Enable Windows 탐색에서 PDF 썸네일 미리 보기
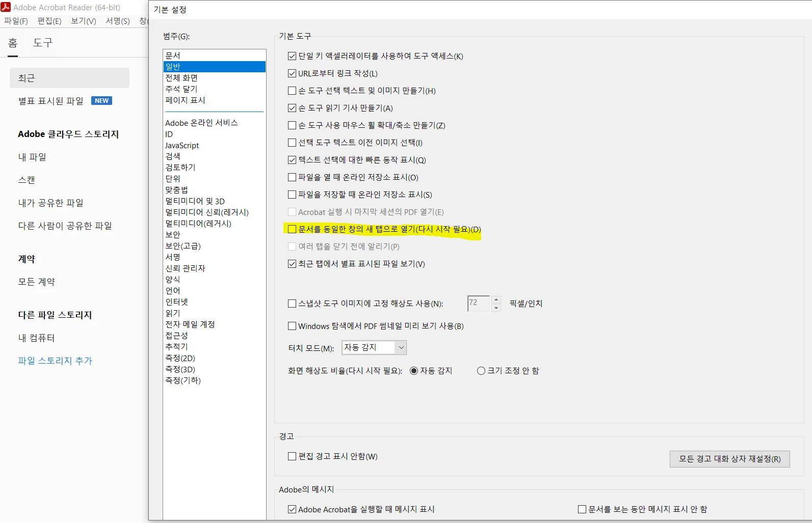This screenshot has width=812, height=523. click(x=292, y=326)
